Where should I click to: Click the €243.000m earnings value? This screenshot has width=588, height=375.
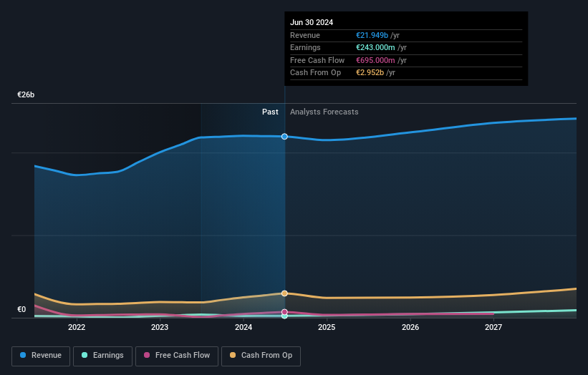(375, 47)
